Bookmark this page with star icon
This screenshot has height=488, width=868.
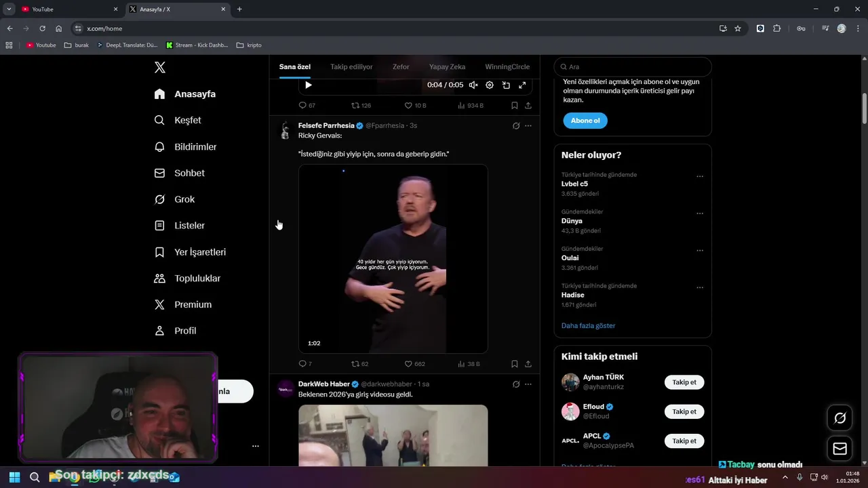tap(738, 28)
